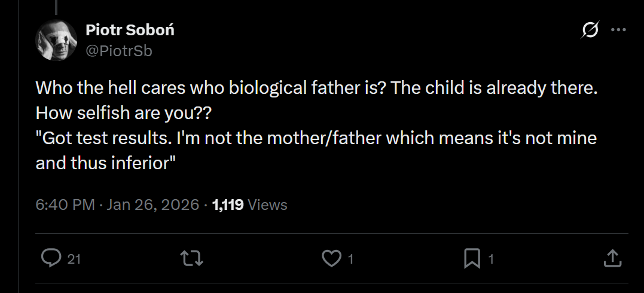This screenshot has height=293, width=644.
Task: Click the 6:40 PM timestamp
Action: click(65, 205)
